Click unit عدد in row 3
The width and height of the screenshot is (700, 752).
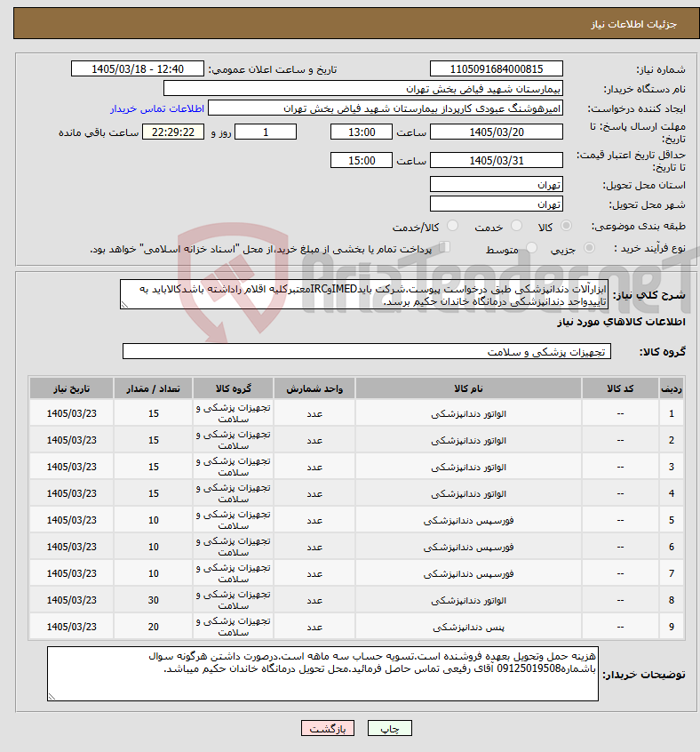[314, 468]
